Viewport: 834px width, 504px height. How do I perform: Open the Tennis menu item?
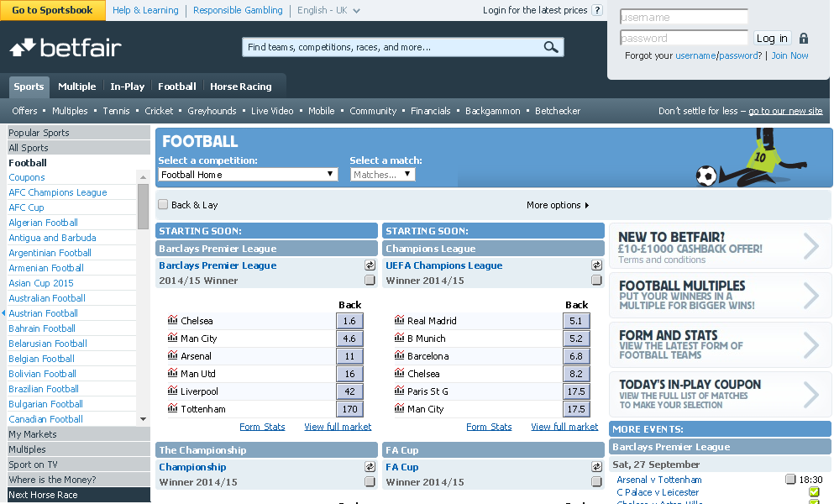(x=116, y=111)
